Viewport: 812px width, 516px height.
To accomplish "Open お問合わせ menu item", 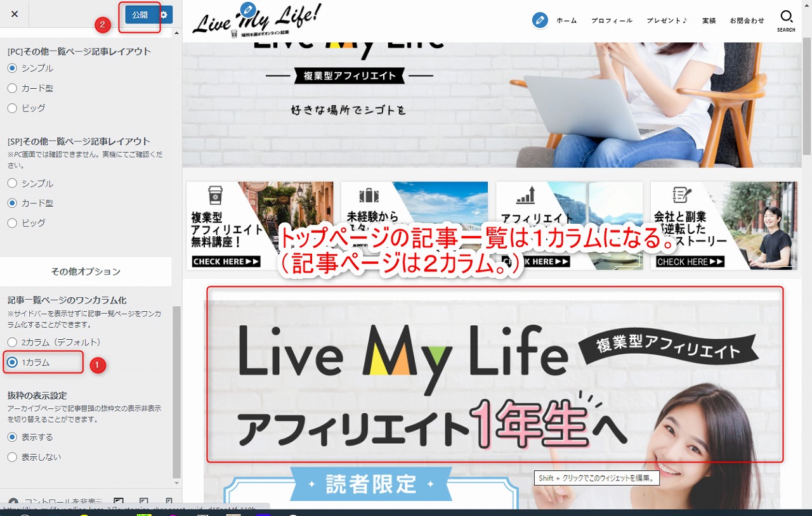I will tap(747, 21).
